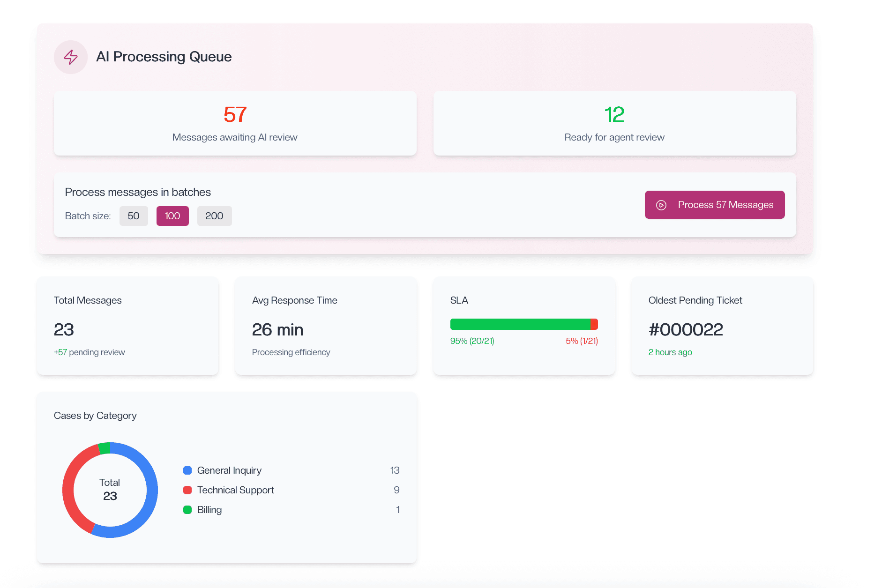Click the Process 57 Messages button
This screenshot has height=588, width=882.
click(x=714, y=205)
